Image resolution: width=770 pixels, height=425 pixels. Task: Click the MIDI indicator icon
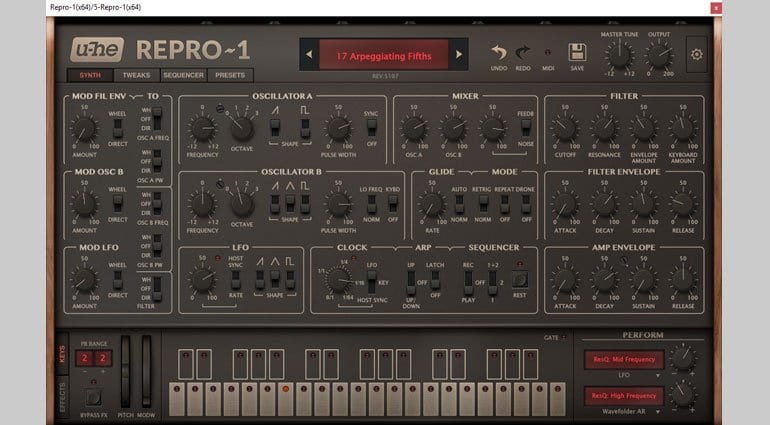tap(548, 52)
